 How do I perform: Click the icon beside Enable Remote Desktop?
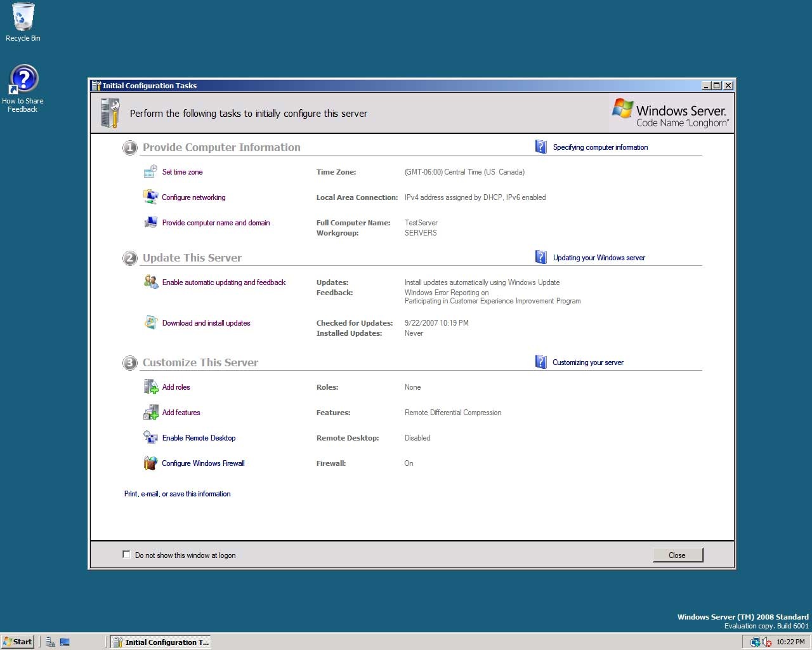tap(150, 437)
